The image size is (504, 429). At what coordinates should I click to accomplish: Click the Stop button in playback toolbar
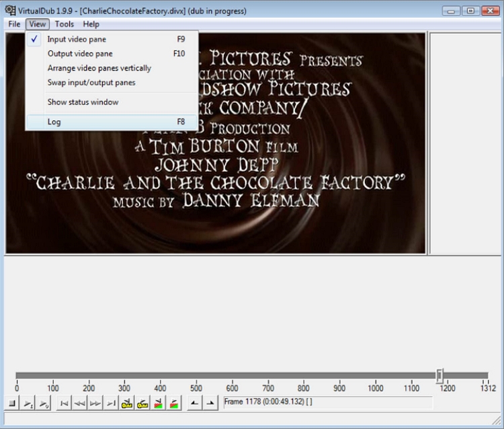point(12,403)
